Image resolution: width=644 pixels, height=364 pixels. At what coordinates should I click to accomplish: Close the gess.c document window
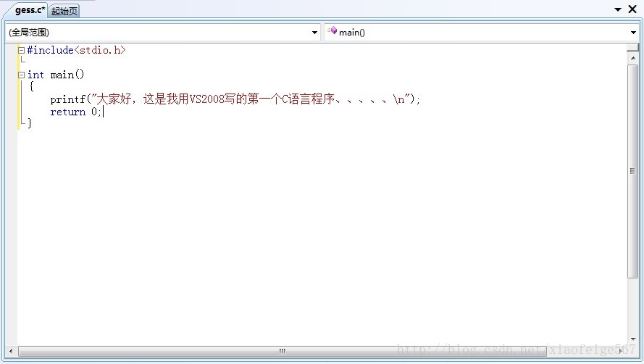click(632, 9)
